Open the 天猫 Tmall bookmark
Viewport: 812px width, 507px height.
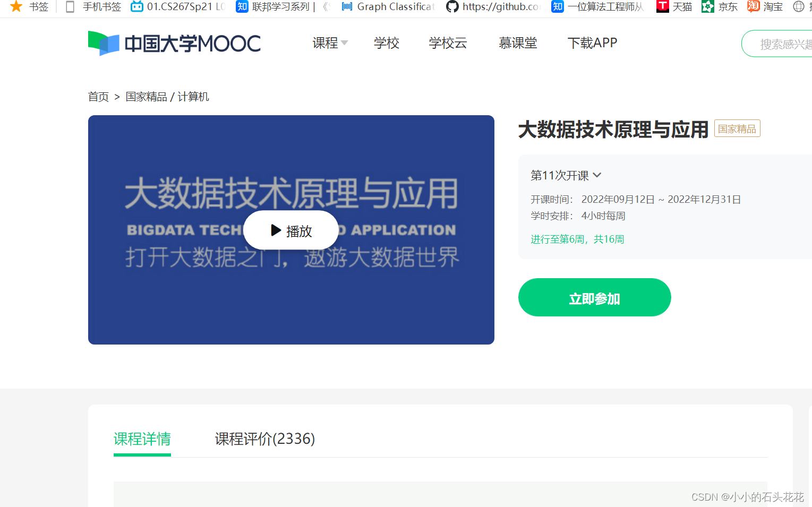coord(674,6)
